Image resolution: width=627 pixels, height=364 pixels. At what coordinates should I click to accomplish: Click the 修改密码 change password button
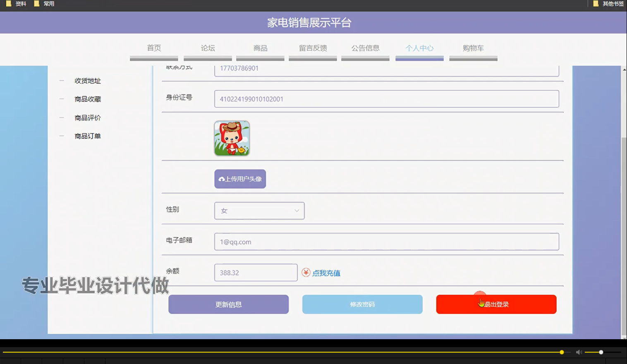point(362,304)
